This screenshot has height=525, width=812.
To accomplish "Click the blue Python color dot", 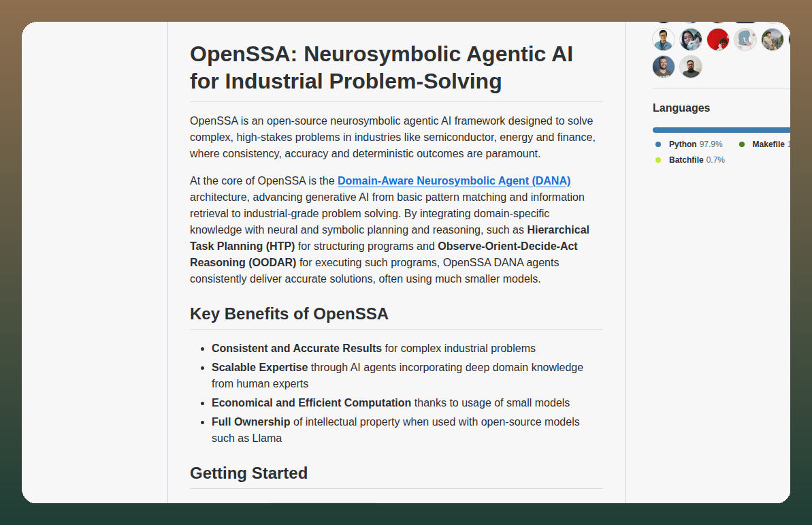I will [x=658, y=144].
